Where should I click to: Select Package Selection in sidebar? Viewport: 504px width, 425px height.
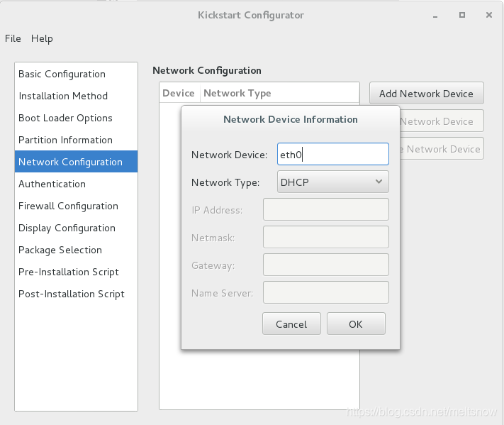click(x=76, y=250)
